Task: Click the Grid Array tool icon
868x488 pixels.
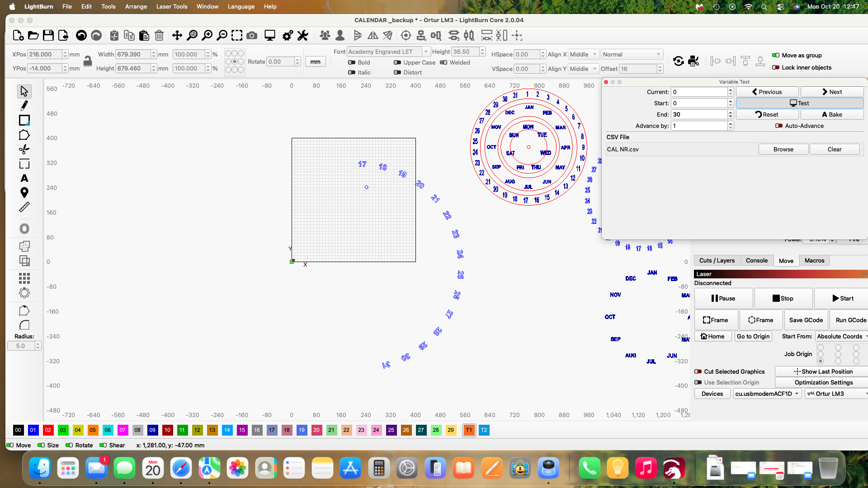Action: 24,278
